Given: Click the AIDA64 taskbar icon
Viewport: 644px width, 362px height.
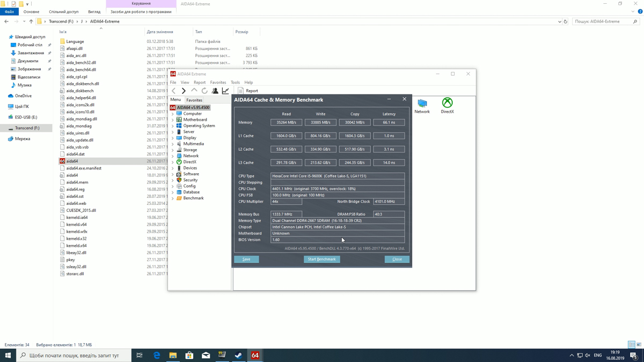Looking at the screenshot, I should pyautogui.click(x=255, y=355).
